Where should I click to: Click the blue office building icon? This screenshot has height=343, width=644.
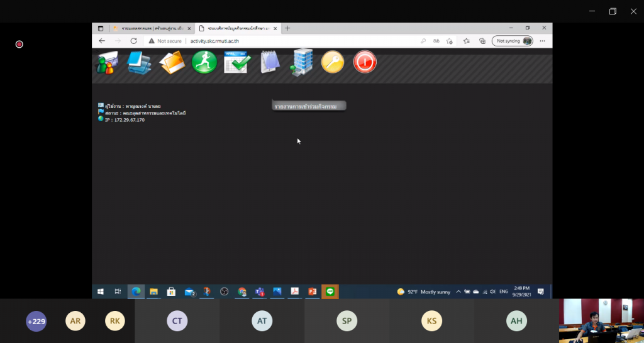point(302,63)
